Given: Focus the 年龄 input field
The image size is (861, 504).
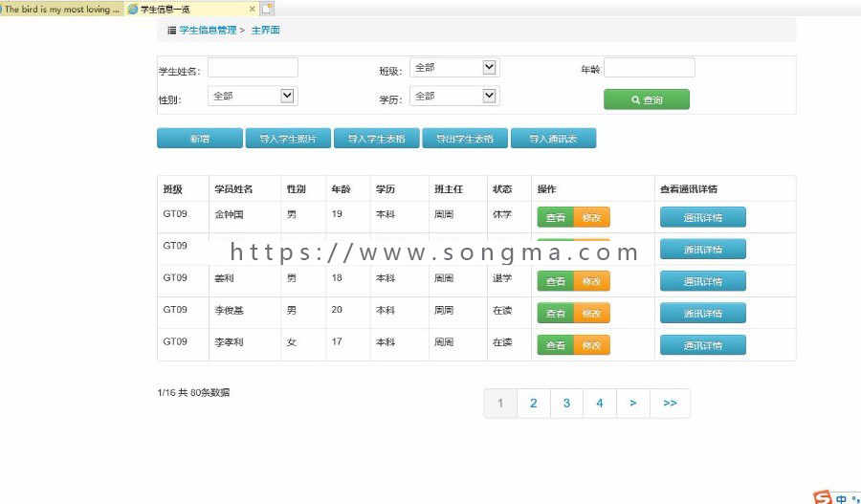Looking at the screenshot, I should click(649, 68).
